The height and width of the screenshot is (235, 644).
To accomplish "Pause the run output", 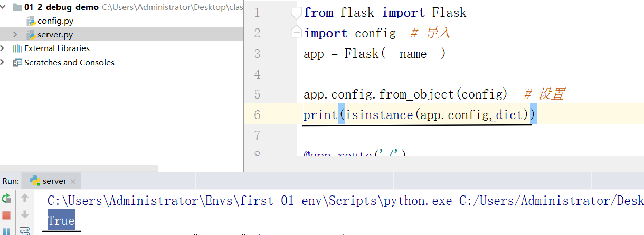I will 7,231.
